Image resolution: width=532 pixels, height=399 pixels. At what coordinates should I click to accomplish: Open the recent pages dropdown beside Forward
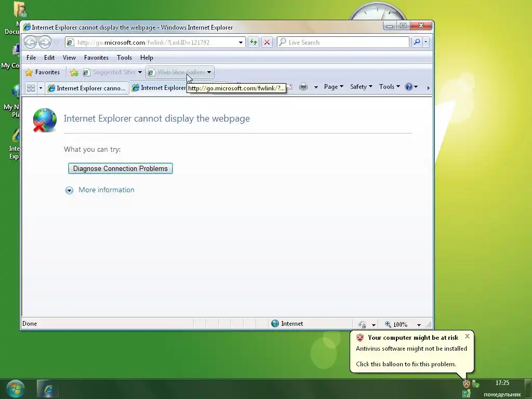tap(56, 43)
